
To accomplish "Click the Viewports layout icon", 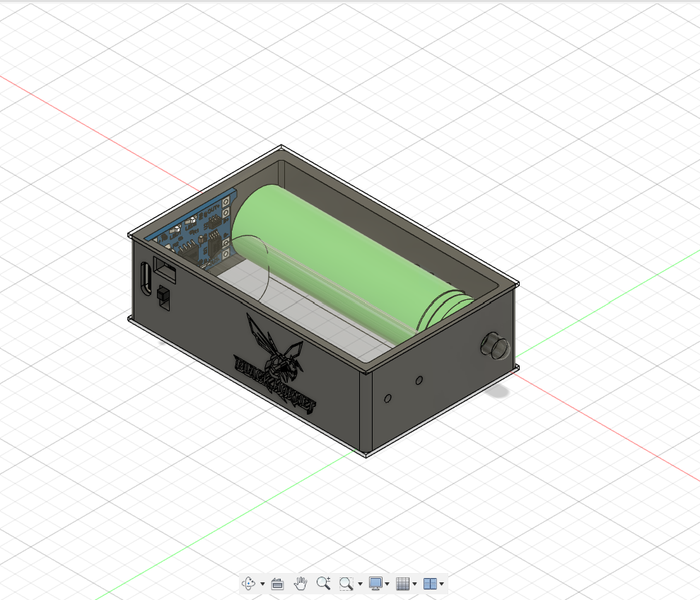I will (x=430, y=583).
